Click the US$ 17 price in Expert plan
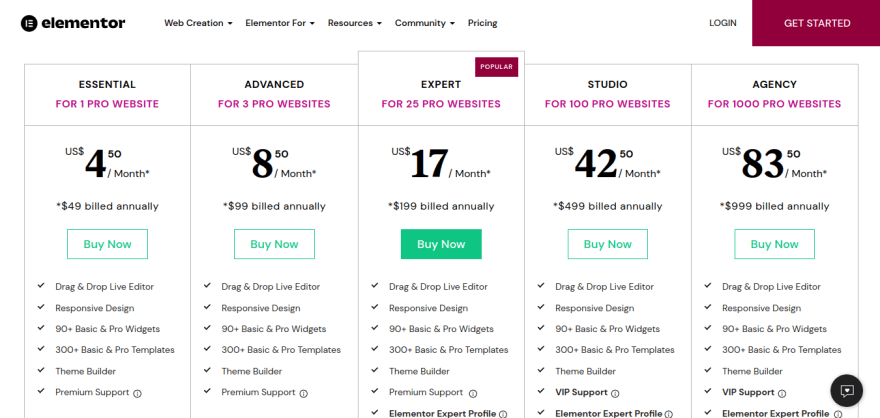 (x=441, y=163)
